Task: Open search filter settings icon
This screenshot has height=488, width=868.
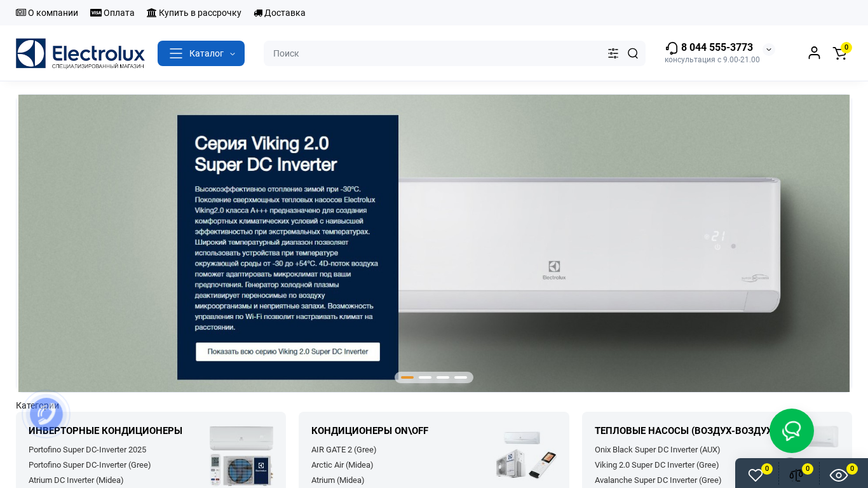Action: (613, 53)
